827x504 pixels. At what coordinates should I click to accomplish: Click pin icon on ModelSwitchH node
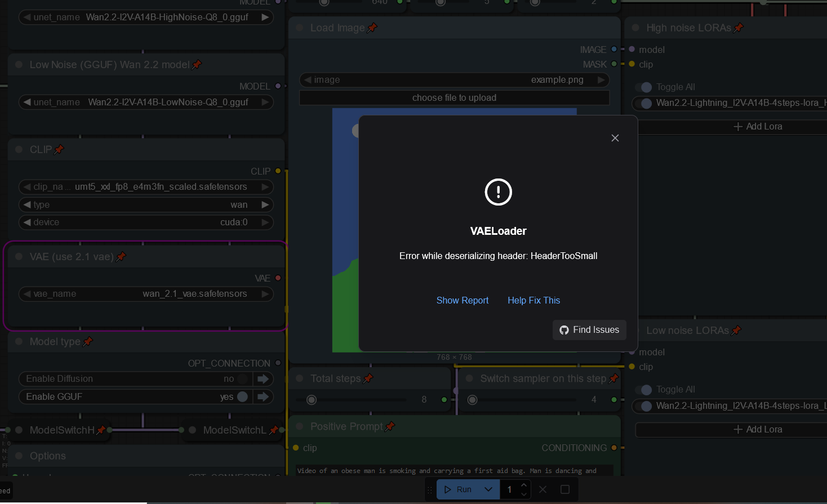(101, 430)
